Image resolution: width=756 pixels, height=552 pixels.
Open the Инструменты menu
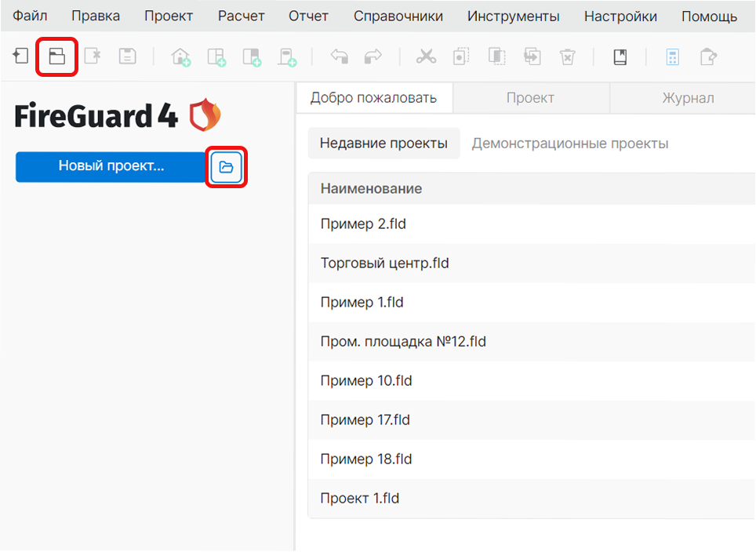(514, 16)
